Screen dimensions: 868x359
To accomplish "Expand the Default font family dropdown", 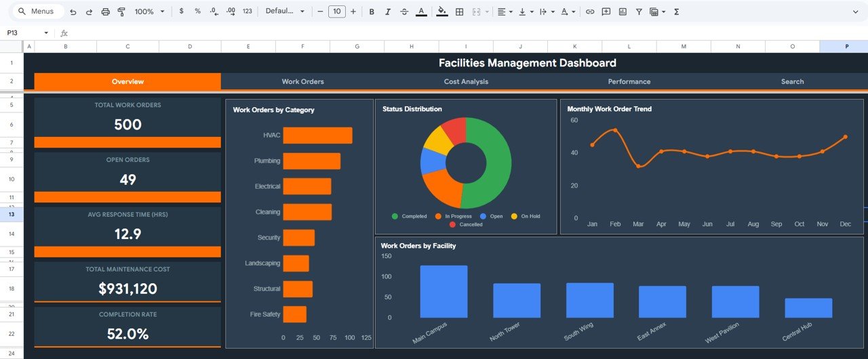I will (285, 12).
